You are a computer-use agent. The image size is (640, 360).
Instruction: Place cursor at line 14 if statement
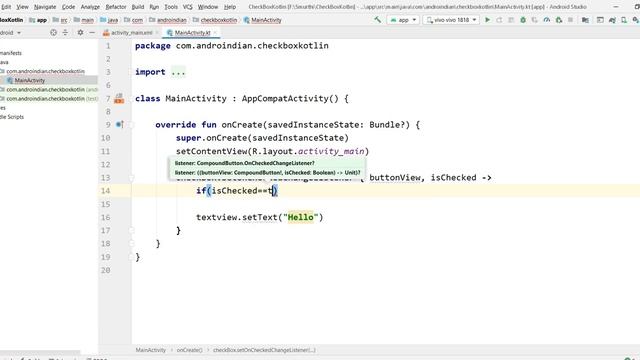237,191
